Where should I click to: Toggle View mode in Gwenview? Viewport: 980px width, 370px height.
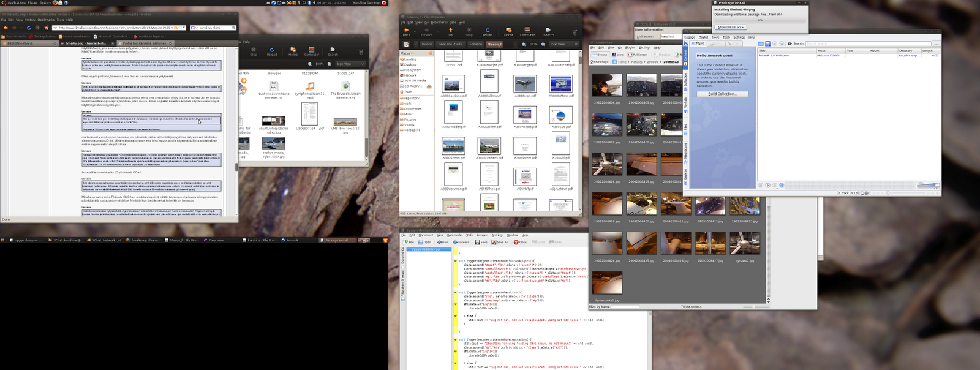pyautogui.click(x=617, y=55)
